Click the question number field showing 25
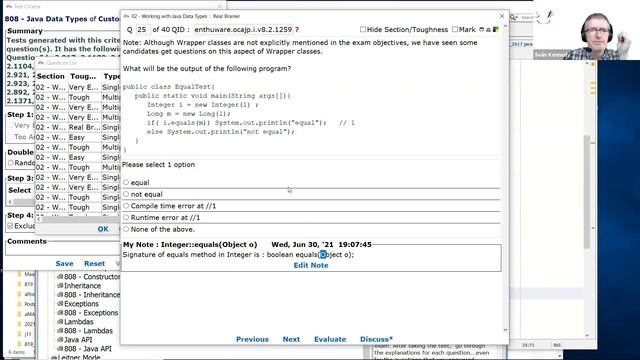The width and height of the screenshot is (640, 360). 143,29
